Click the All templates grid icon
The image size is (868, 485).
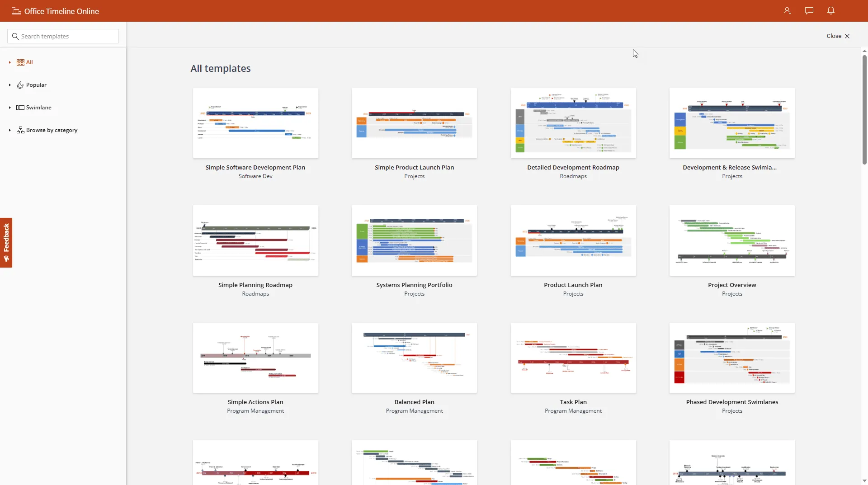point(20,62)
